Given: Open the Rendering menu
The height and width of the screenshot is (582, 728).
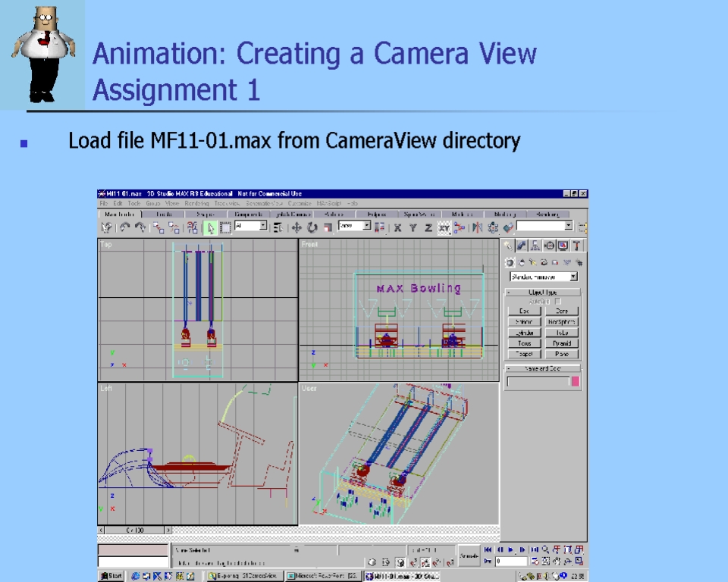Looking at the screenshot, I should [196, 203].
